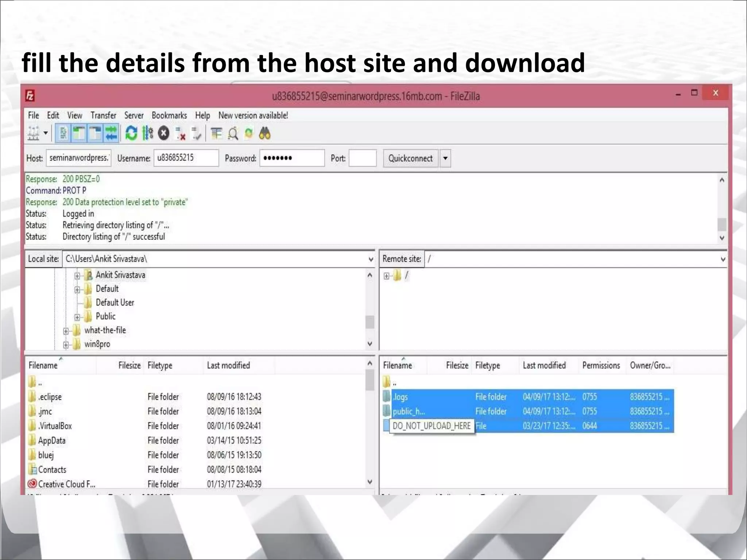
Task: Select the remote public_h... folder icon
Action: click(x=387, y=411)
